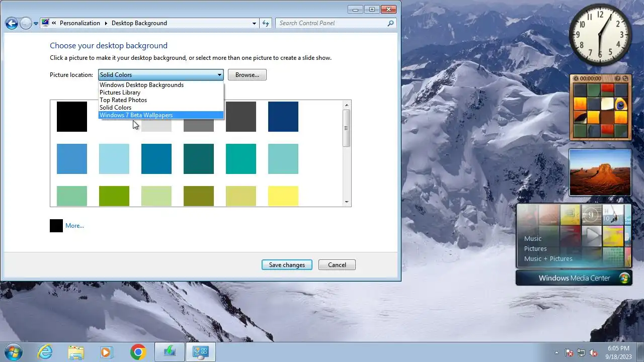This screenshot has width=644, height=362.
Task: Click the puzzle gadget pause timer arrow icon
Action: coord(576,78)
